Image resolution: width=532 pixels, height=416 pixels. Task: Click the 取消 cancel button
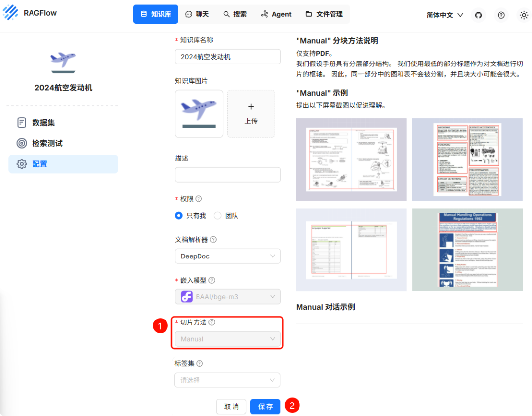(x=232, y=407)
